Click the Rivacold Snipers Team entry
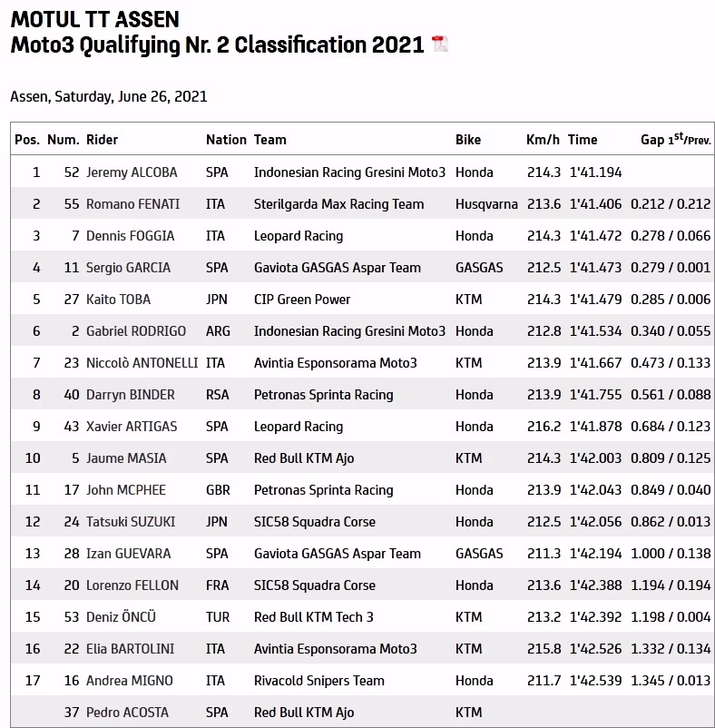Image resolution: width=715 pixels, height=728 pixels. click(x=318, y=681)
